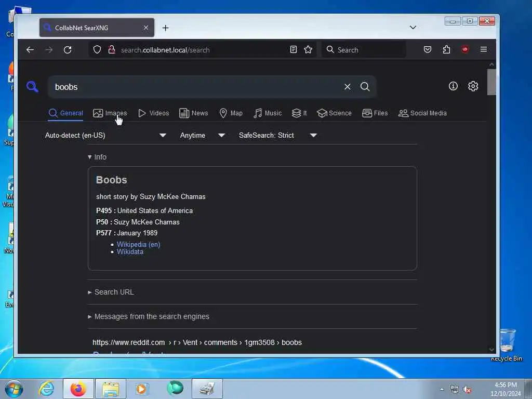Open the Auto-detect (en-US) language dropdown
The width and height of the screenshot is (532, 399).
[105, 136]
